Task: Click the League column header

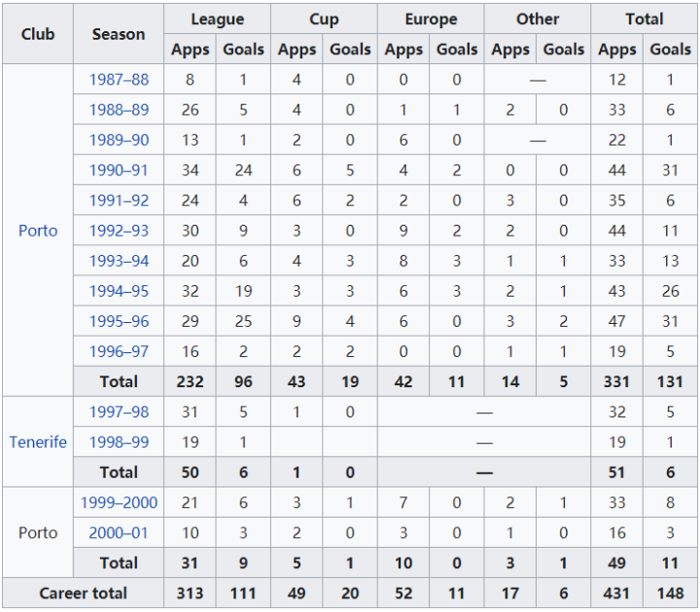Action: (217, 19)
